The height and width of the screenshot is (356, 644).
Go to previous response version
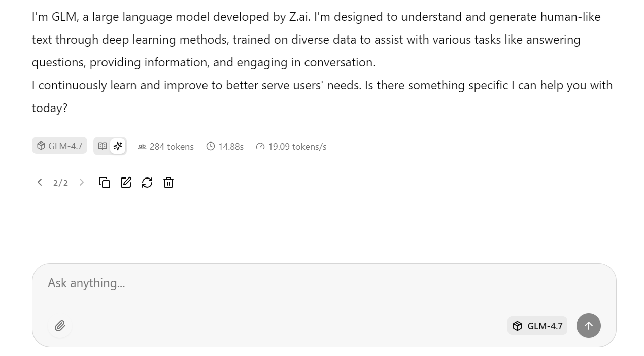tap(40, 182)
